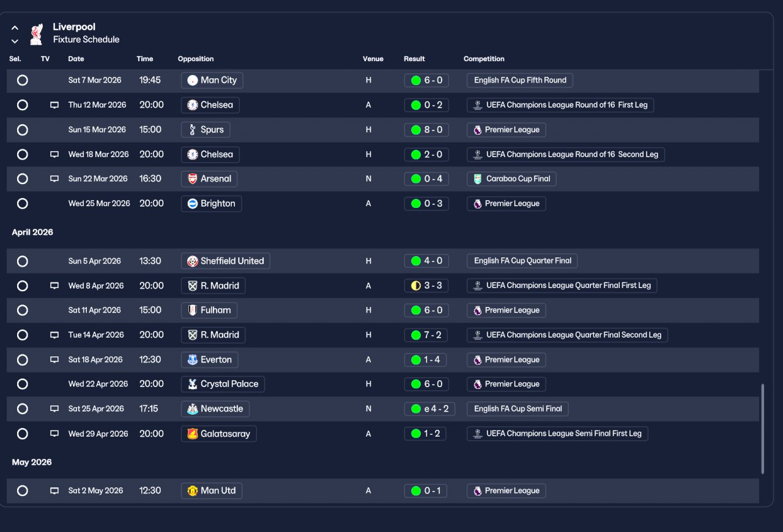Viewport: 783px width, 532px height.
Task: Click the half-yellow draw indicator beside 3 - 3
Action: (416, 286)
